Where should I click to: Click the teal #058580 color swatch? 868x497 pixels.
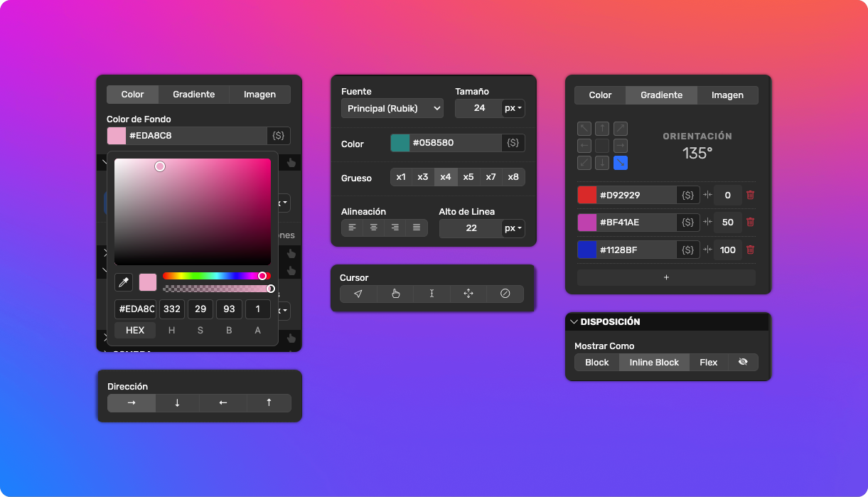[x=400, y=143]
